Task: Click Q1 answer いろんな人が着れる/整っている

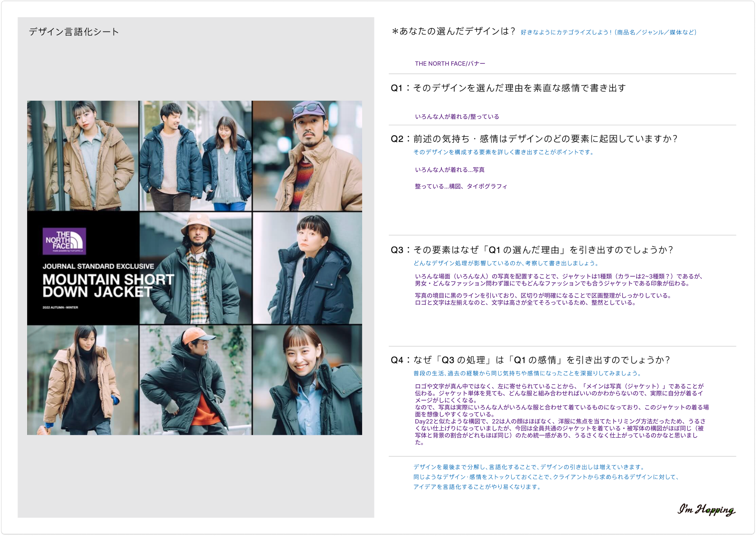Action: [x=457, y=117]
